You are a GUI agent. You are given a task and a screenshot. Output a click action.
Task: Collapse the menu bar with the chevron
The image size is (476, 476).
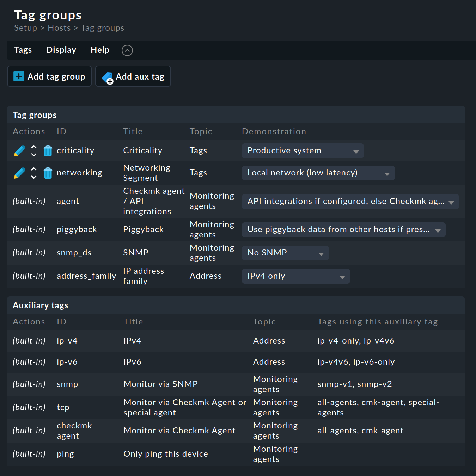pos(127,50)
